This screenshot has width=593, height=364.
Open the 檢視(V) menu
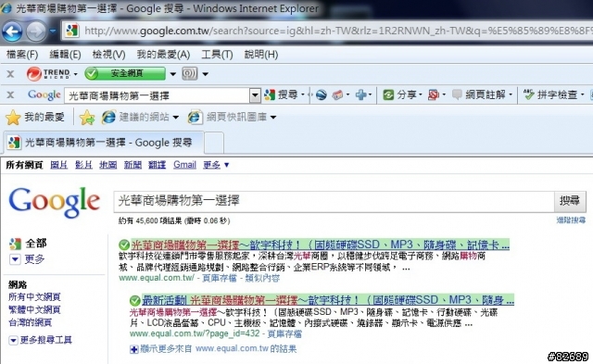pos(108,55)
